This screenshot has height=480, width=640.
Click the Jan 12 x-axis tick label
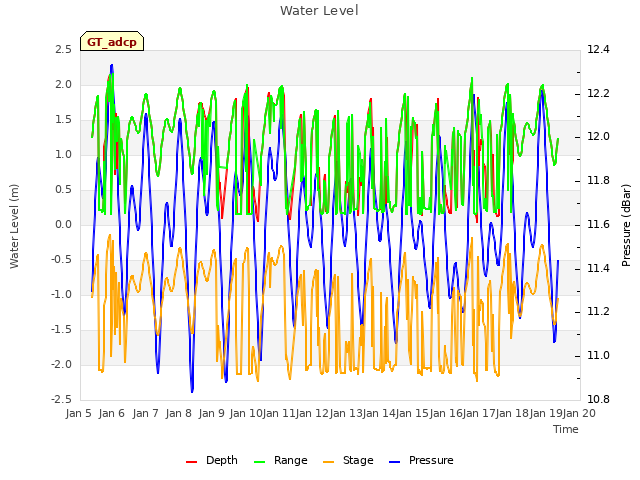[x=312, y=413]
